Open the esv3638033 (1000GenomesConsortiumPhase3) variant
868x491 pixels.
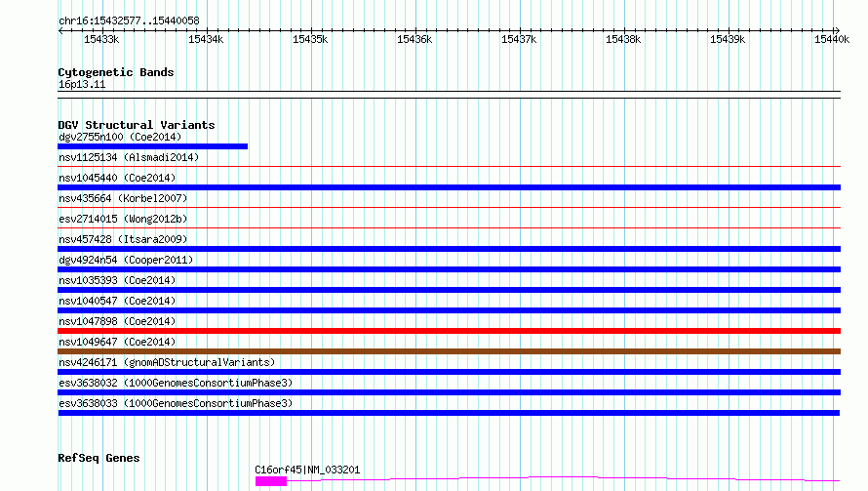pos(176,403)
